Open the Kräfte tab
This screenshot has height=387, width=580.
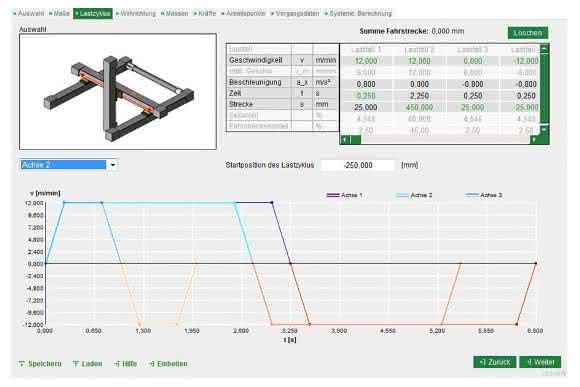(205, 14)
